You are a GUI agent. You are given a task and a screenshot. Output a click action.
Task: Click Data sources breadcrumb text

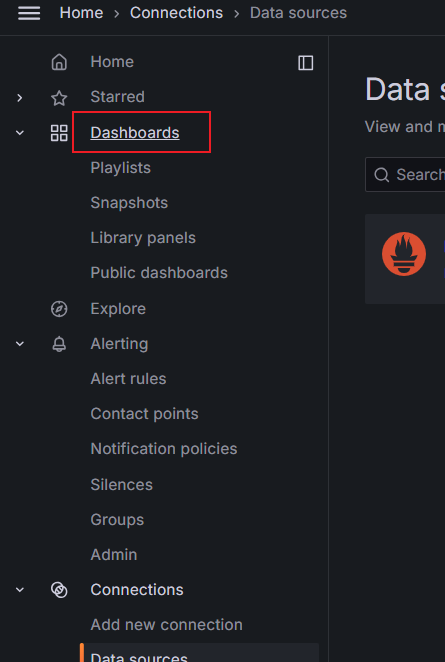[298, 13]
